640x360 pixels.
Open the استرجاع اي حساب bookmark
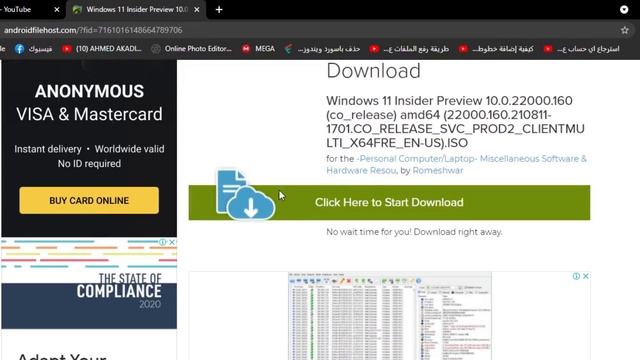[582, 49]
